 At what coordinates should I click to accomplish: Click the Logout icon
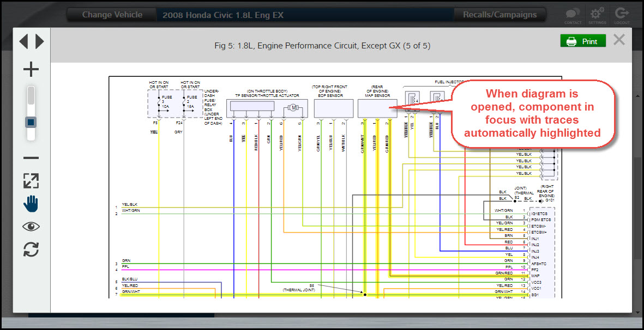pos(621,15)
